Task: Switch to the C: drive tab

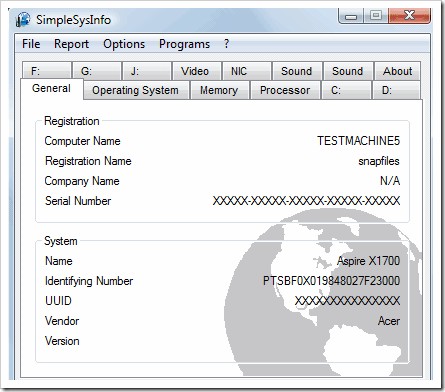Action: (346, 90)
